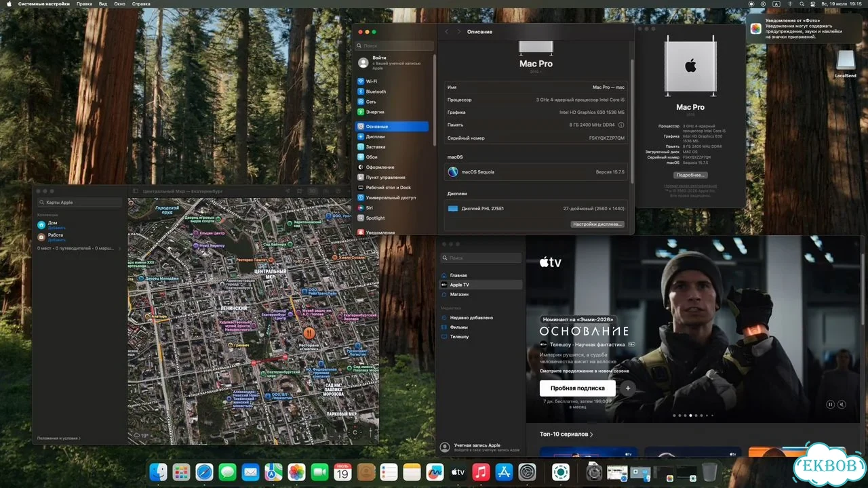Open the Правка menu in the menu bar
This screenshot has width=868, height=488.
[84, 3]
